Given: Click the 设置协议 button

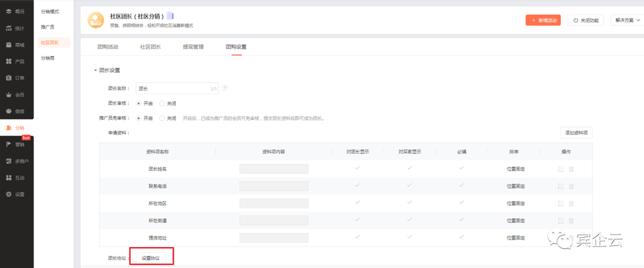Looking at the screenshot, I should (x=151, y=258).
